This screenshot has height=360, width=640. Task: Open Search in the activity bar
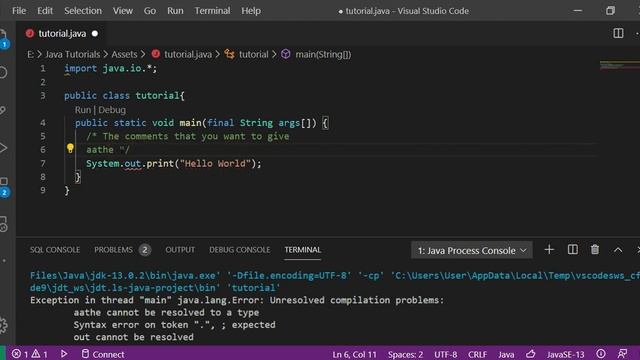click(3, 73)
